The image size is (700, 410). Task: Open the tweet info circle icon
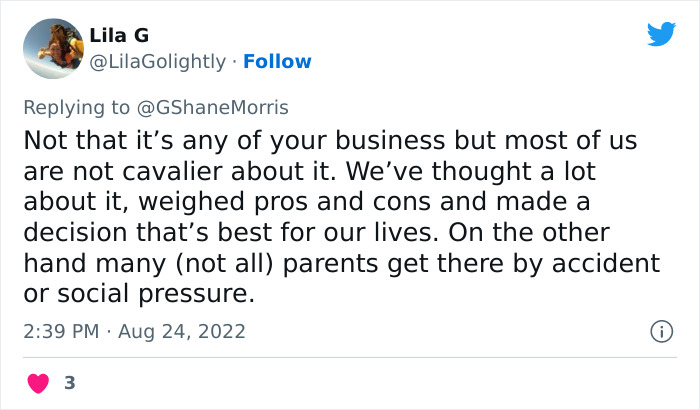click(x=660, y=331)
